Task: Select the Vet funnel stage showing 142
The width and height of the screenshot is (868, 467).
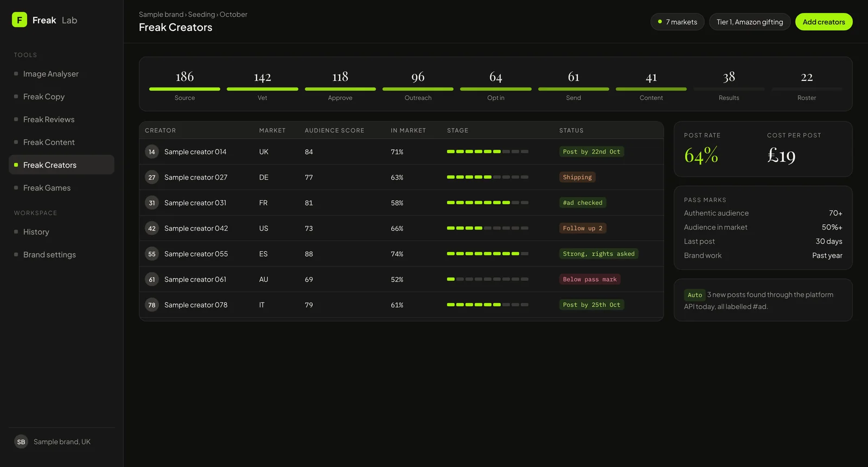Action: pyautogui.click(x=263, y=85)
